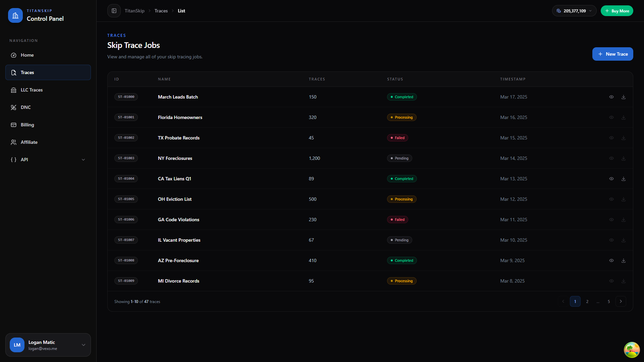644x362 pixels.
Task: Go to page 2 of traces
Action: [587, 301]
